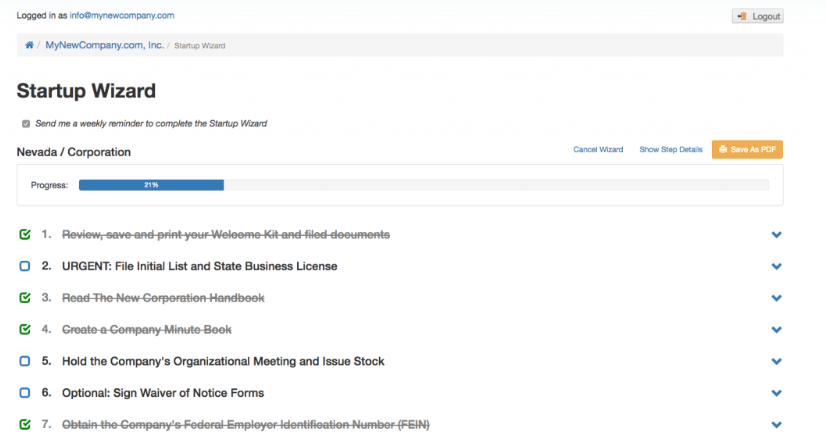Check step 2 File Initial List checkbox
This screenshot has height=444, width=826.
pos(25,266)
